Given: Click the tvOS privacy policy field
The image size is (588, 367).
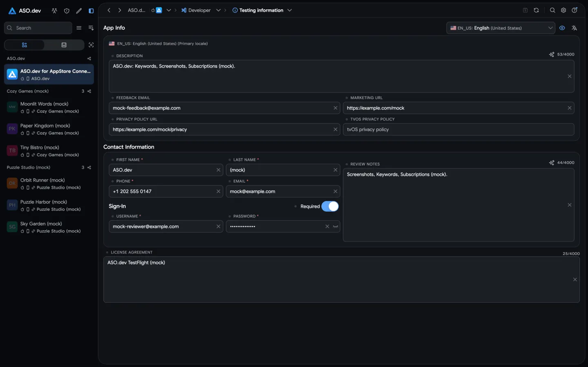Looking at the screenshot, I should 458,130.
